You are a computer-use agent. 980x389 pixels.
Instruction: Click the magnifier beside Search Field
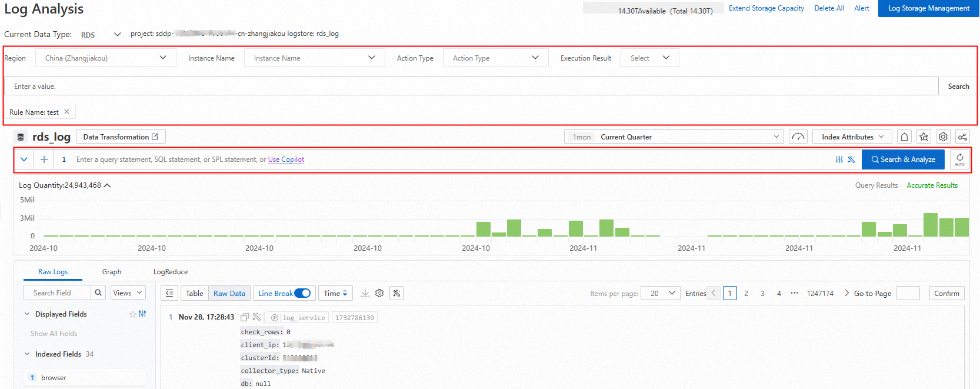98,292
